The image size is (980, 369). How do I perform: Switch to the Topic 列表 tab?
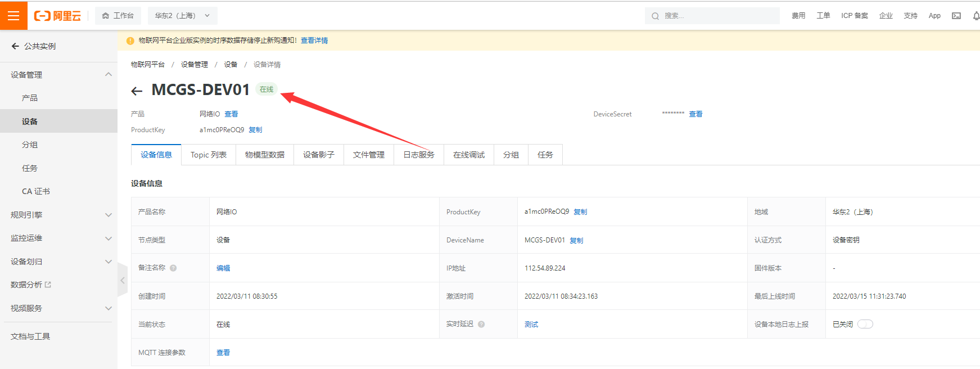coord(209,155)
